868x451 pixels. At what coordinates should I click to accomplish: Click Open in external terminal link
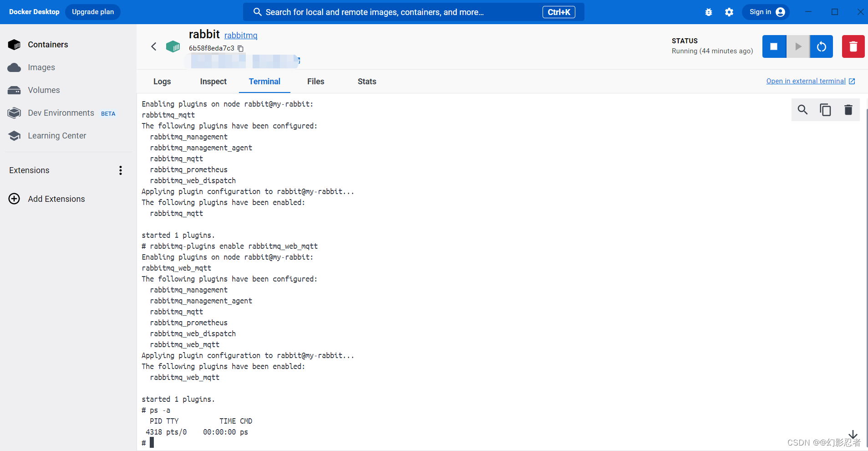click(x=806, y=81)
